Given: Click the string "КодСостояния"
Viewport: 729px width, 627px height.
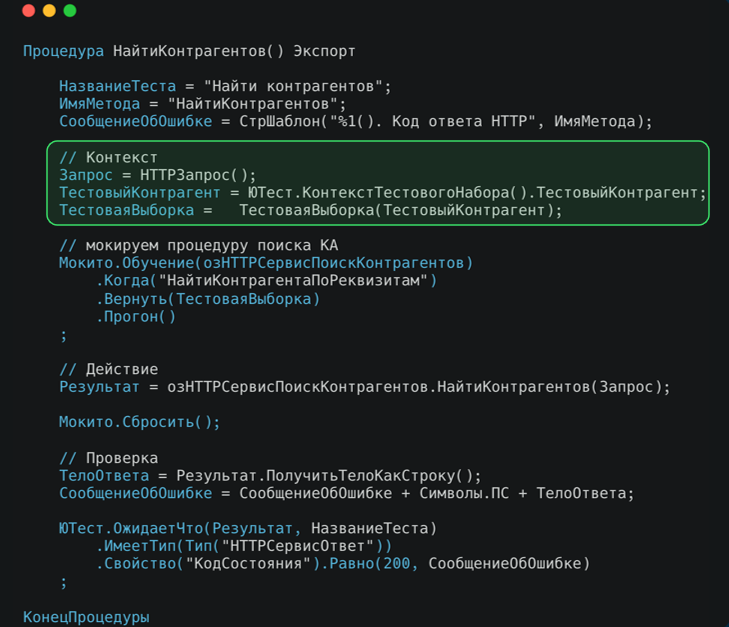Looking at the screenshot, I should 248,563.
